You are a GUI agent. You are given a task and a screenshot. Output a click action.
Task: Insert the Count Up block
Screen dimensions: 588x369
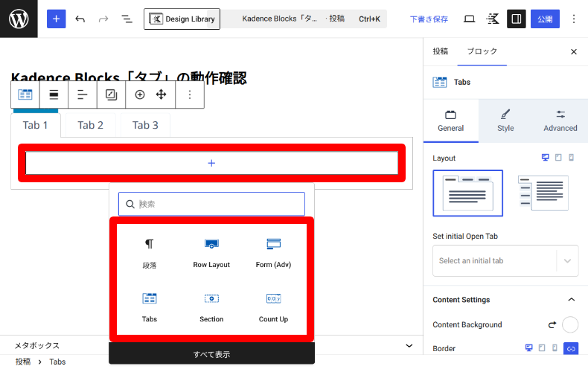(x=273, y=307)
